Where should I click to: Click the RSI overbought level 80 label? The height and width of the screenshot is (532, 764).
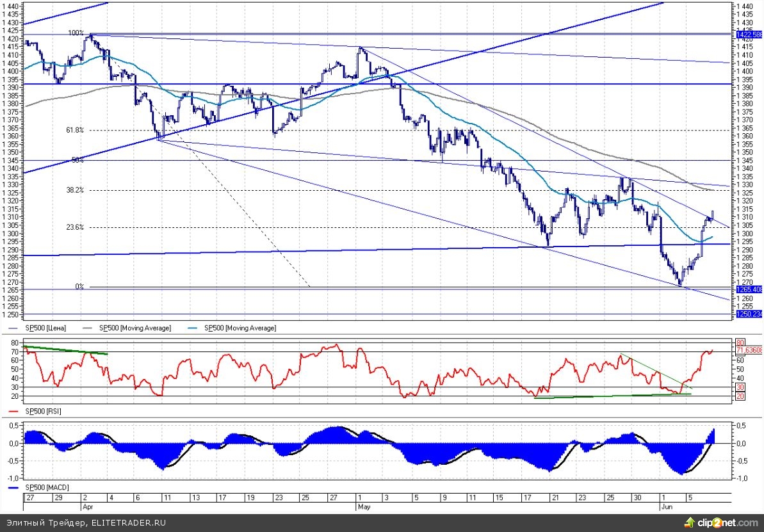[x=740, y=343]
